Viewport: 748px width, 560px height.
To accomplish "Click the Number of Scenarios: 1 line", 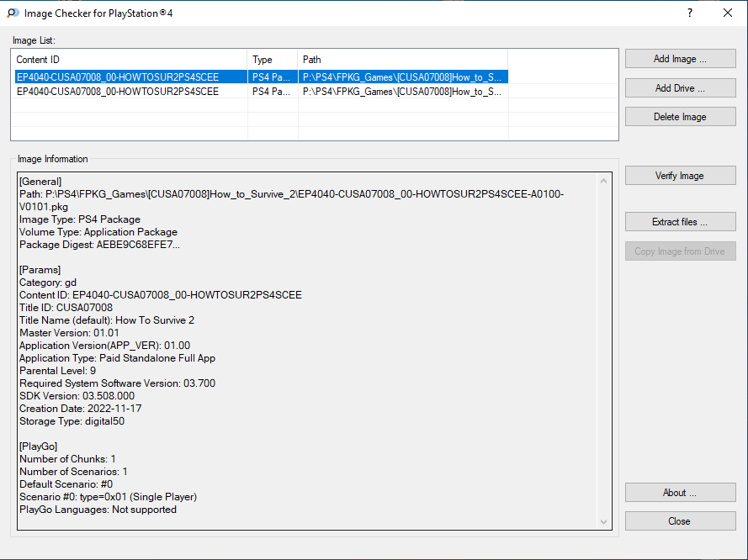I will (73, 472).
